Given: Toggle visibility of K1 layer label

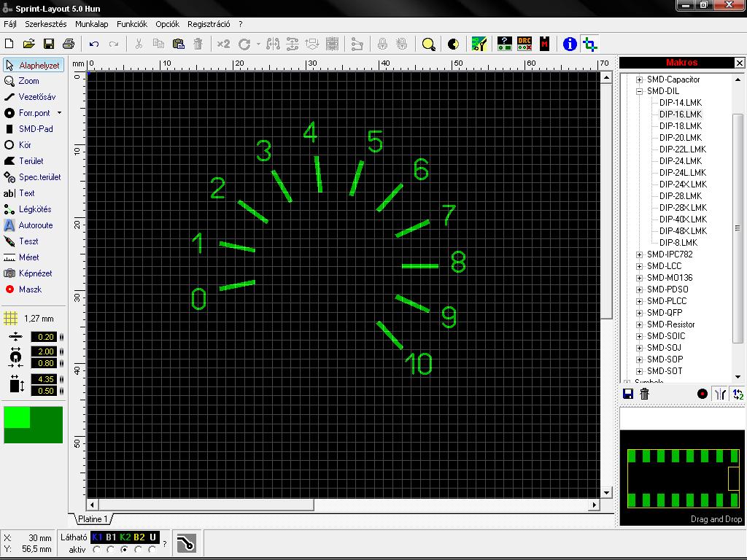Looking at the screenshot, I should [x=97, y=537].
